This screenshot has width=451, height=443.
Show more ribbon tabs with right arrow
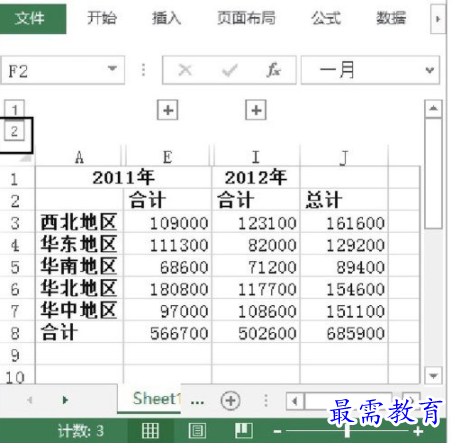point(438,19)
